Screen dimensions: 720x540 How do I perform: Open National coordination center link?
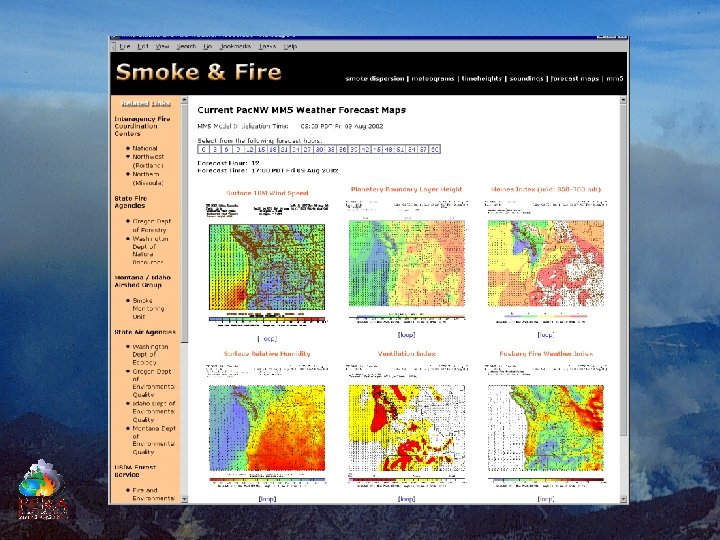tap(145, 148)
